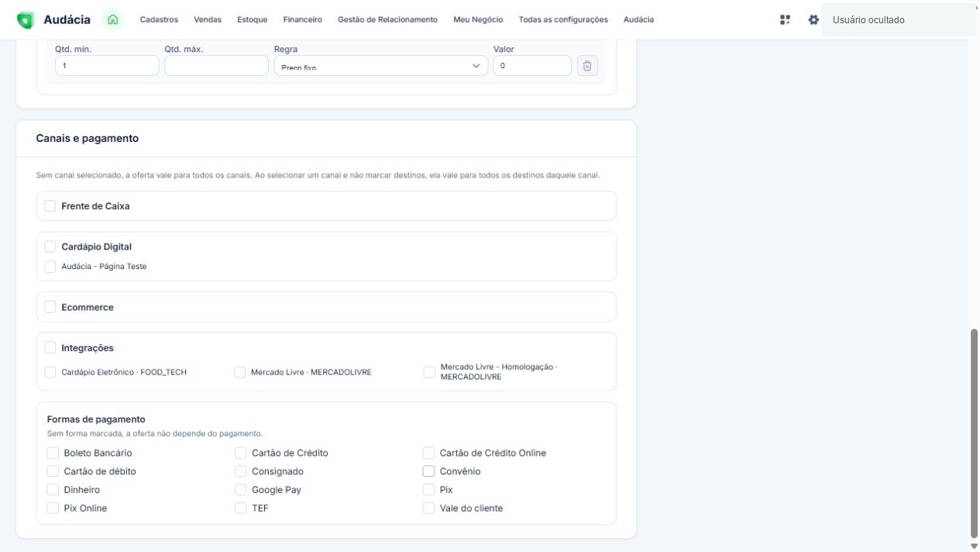Screen dimensions: 980x552
Task: Click into the Qtd. máx. field
Action: pyautogui.click(x=216, y=66)
